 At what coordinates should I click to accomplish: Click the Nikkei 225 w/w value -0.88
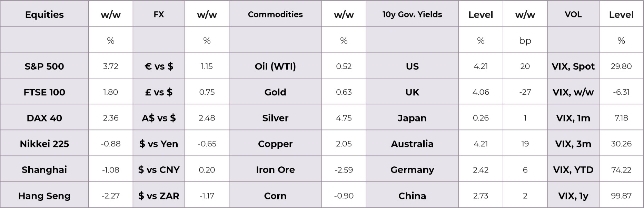click(111, 144)
